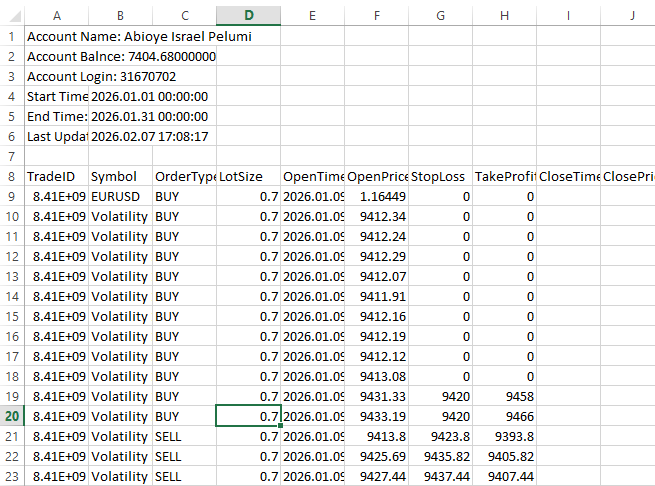Click SELL order type in row 21
The height and width of the screenshot is (486, 655).
185,437
